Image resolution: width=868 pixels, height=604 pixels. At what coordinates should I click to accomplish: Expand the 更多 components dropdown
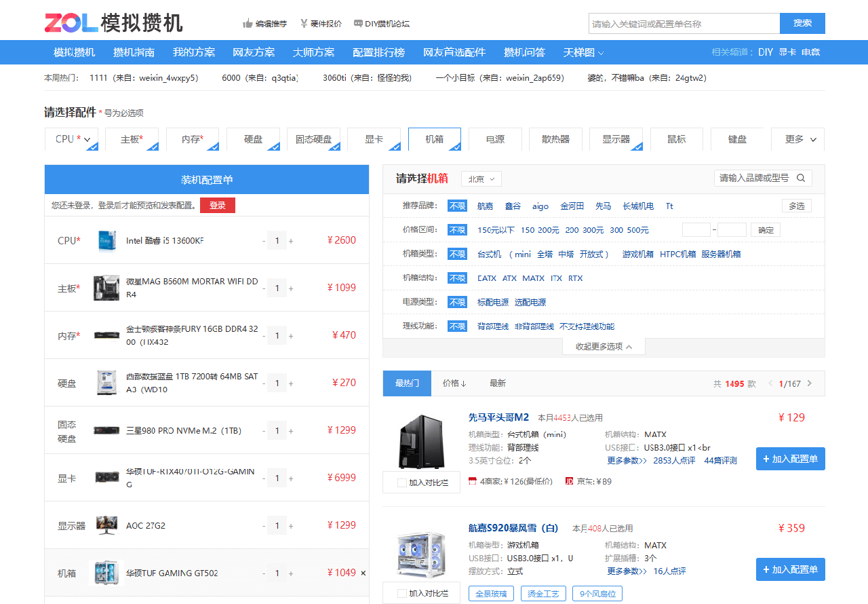pyautogui.click(x=797, y=139)
